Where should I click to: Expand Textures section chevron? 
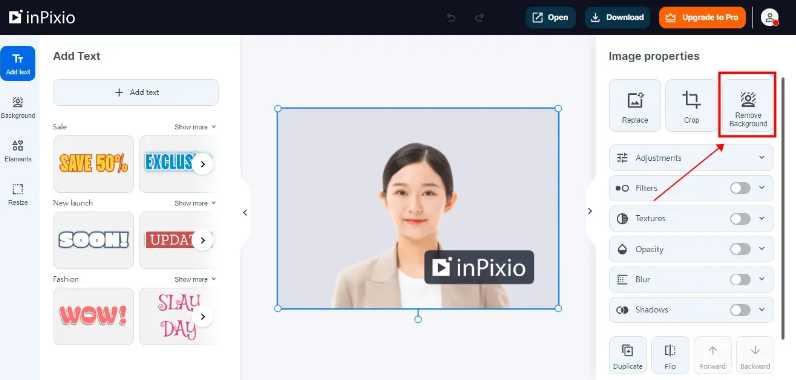point(761,218)
